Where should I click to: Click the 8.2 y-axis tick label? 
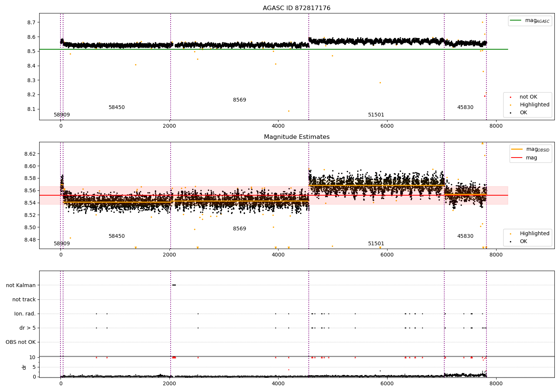[31, 95]
